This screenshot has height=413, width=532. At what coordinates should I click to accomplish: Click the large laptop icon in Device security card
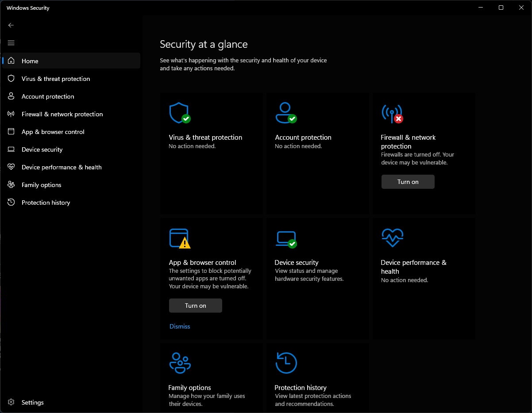[286, 239]
